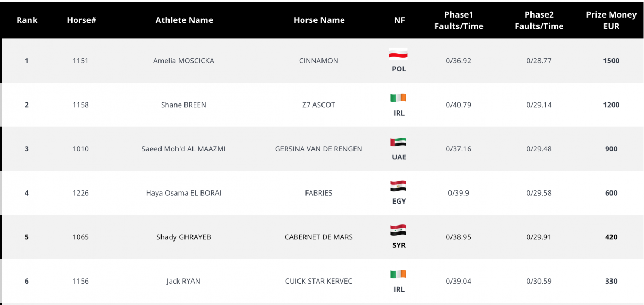Viewport: 644px width, 305px height.
Task: Open horse GERSINA VAN DE RENGEN
Action: (x=319, y=149)
